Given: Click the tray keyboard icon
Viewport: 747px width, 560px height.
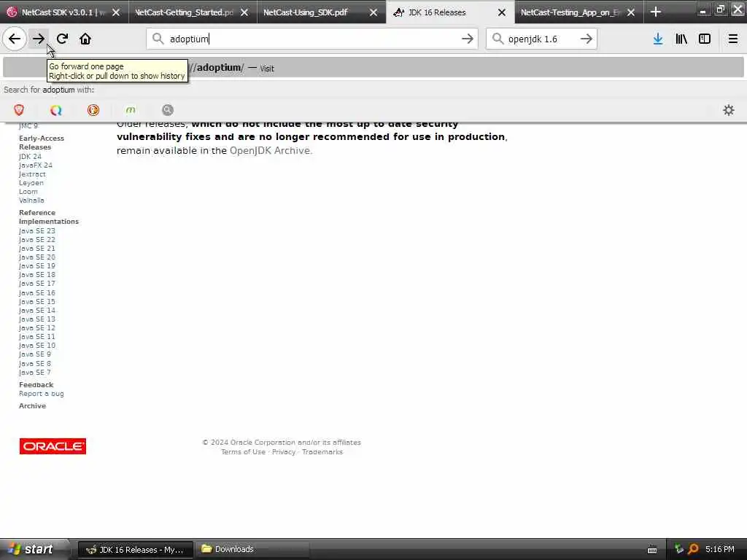Looking at the screenshot, I should click(652, 550).
